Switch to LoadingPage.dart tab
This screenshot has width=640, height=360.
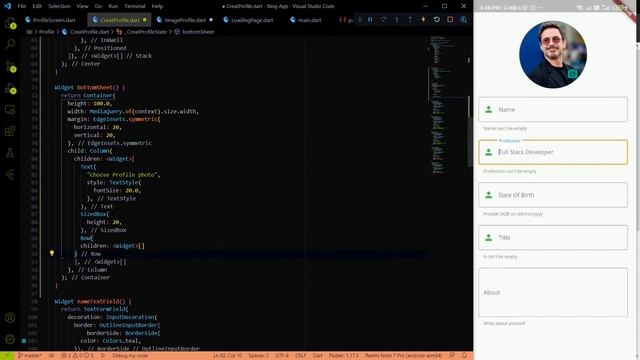tap(251, 20)
